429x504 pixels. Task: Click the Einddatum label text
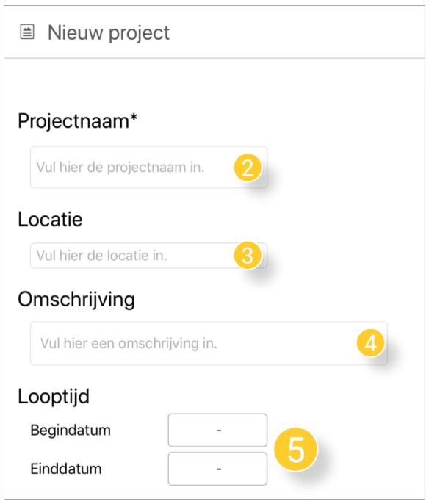point(66,469)
